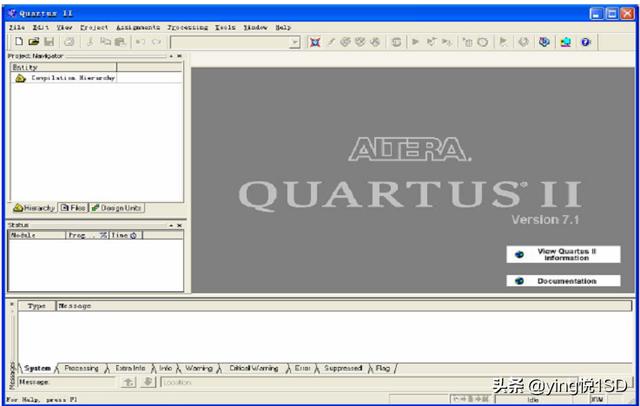Click the Entity column header
This screenshot has width=640, height=406.
[x=64, y=67]
